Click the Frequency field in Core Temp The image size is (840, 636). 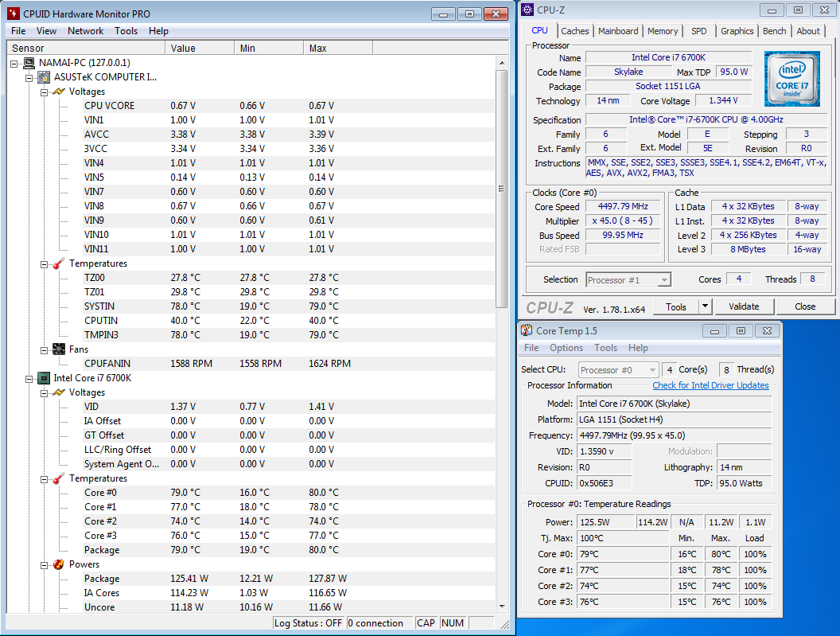[x=674, y=435]
